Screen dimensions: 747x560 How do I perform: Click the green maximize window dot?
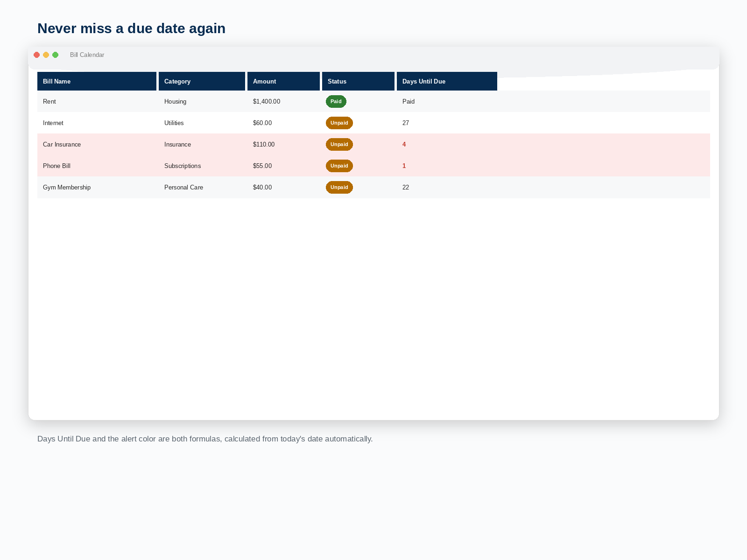tap(56, 55)
